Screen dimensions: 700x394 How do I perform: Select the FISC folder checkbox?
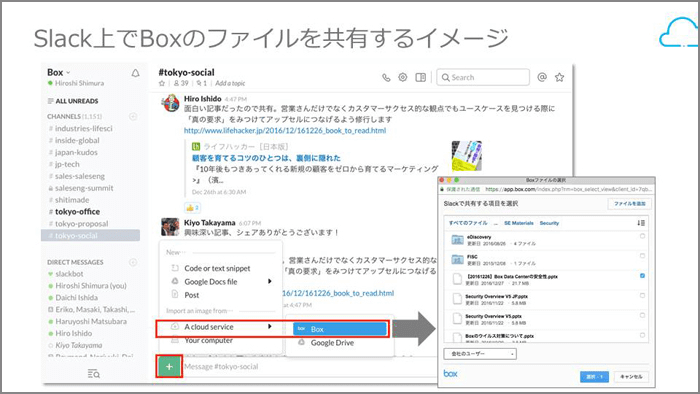(x=642, y=256)
